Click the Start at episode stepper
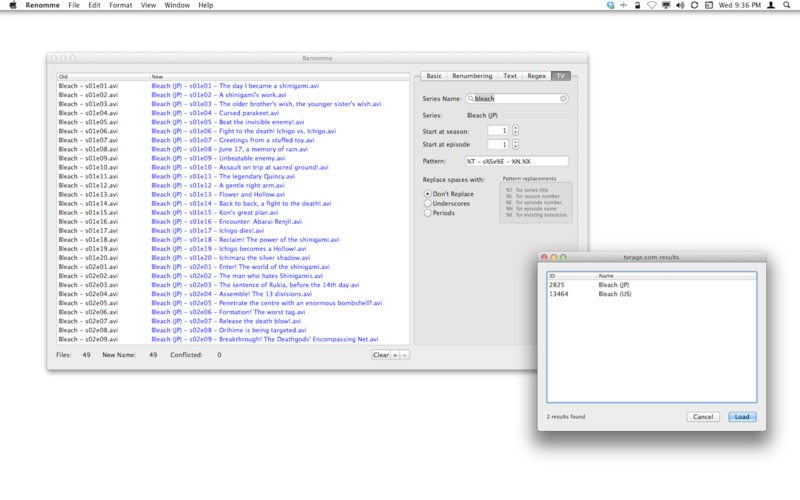The height and width of the screenshot is (500, 800). tap(515, 144)
